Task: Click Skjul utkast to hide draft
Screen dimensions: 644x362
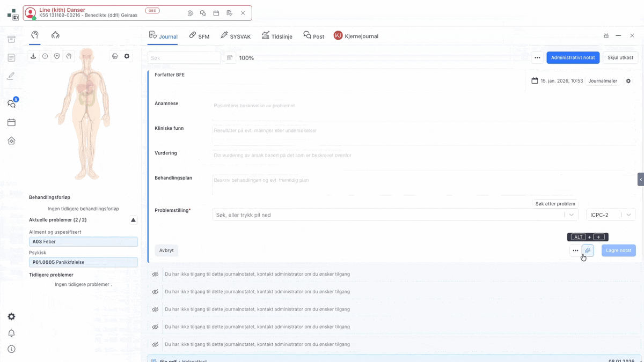Action: click(x=620, y=58)
